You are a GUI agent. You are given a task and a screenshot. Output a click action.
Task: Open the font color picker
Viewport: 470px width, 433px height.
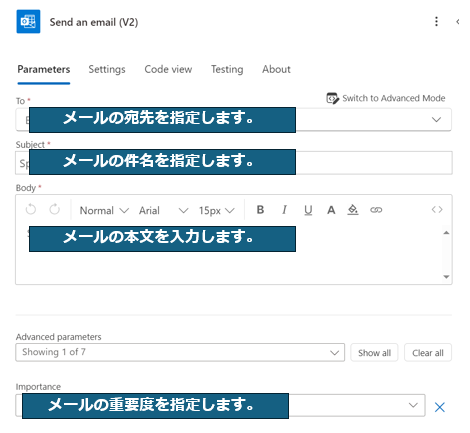tap(331, 210)
